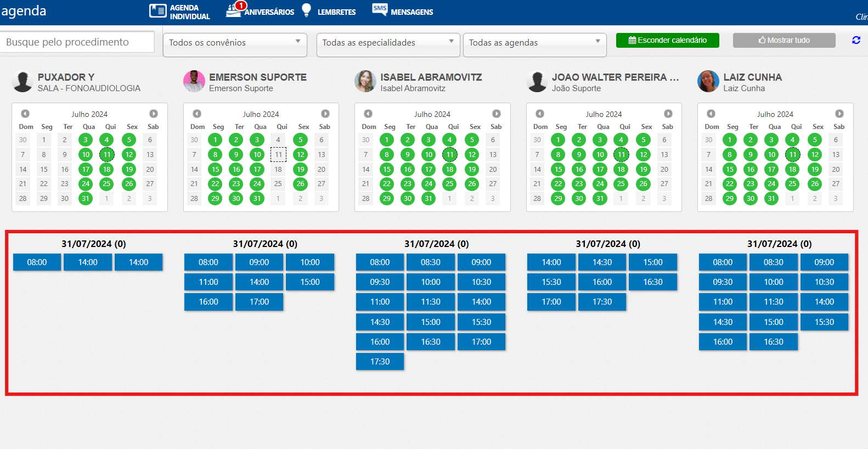Go to next month in EMERSON SUPORTE calendar
The image size is (868, 449).
325,114
